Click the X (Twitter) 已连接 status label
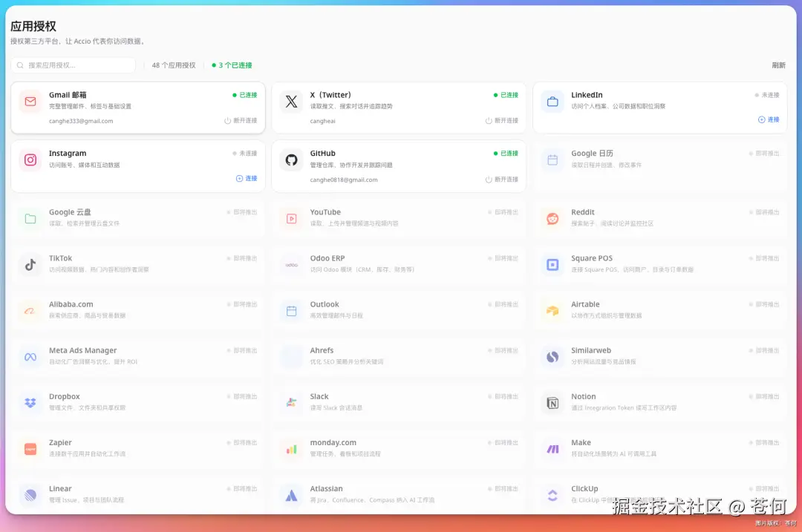This screenshot has height=532, width=802. coord(506,95)
